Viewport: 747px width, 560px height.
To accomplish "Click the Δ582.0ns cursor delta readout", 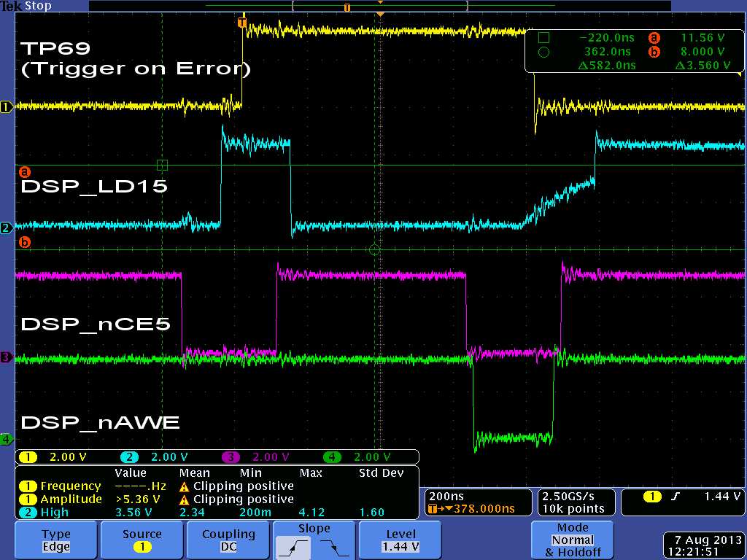I will pos(606,65).
